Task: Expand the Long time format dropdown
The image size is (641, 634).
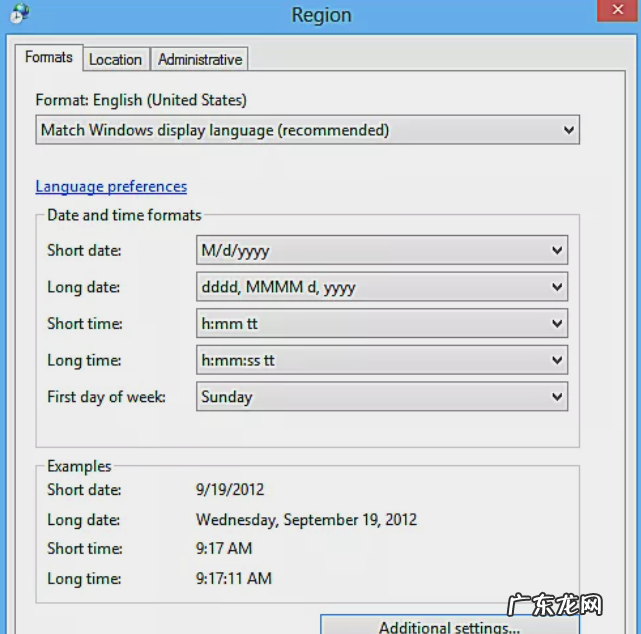Action: click(382, 360)
